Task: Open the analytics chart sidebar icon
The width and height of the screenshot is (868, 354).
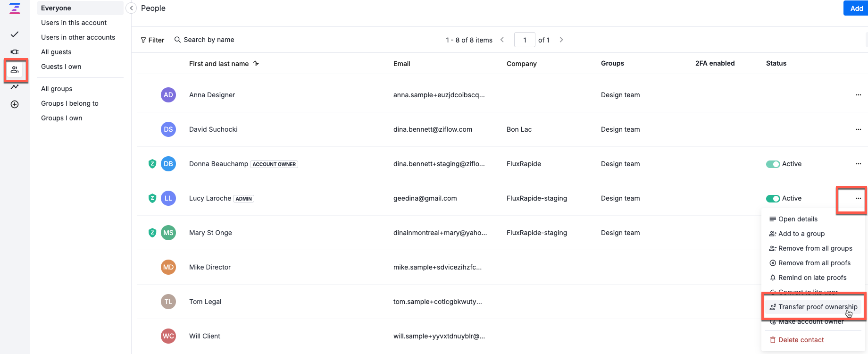Action: pyautogui.click(x=15, y=87)
